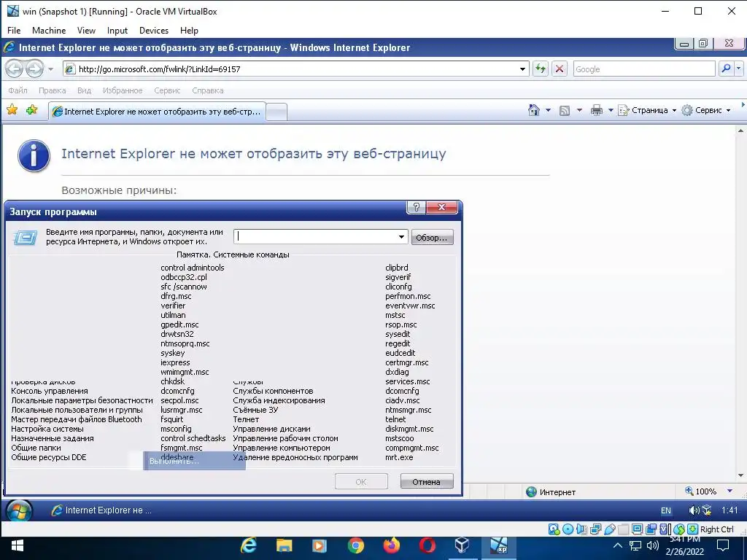Open the VirtualBox File menu
The width and height of the screenshot is (747, 560).
[14, 31]
